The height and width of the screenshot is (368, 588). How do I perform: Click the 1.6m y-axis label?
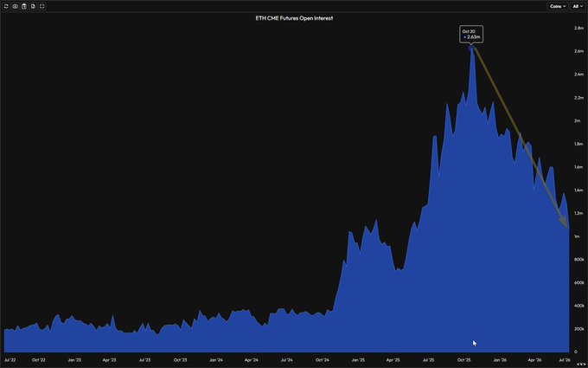coord(579,167)
